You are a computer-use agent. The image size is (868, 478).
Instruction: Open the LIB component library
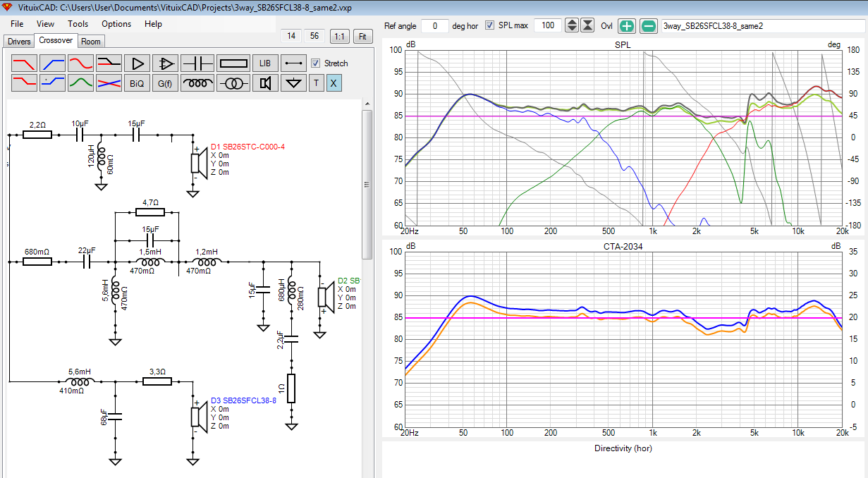click(x=265, y=63)
